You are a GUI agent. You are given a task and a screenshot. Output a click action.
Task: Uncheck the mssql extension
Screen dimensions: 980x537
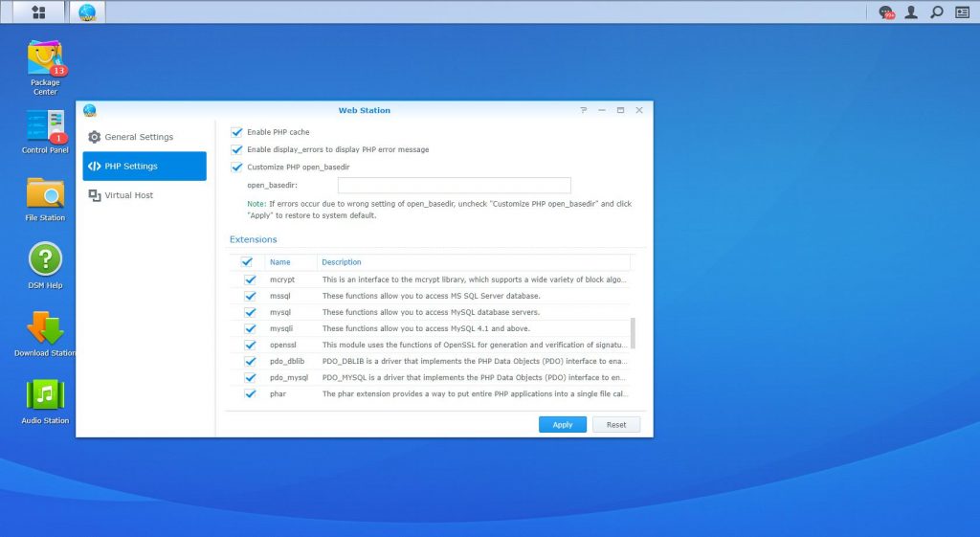[x=250, y=296]
